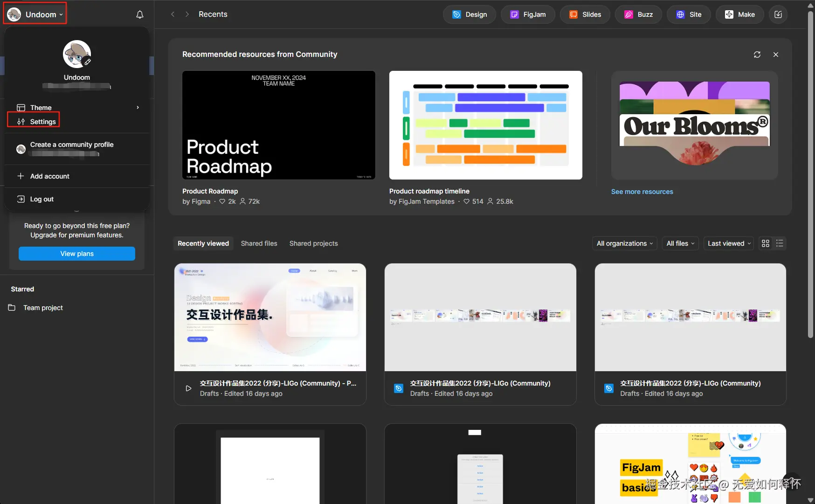
Task: Open the All files filter dropdown
Action: (680, 243)
